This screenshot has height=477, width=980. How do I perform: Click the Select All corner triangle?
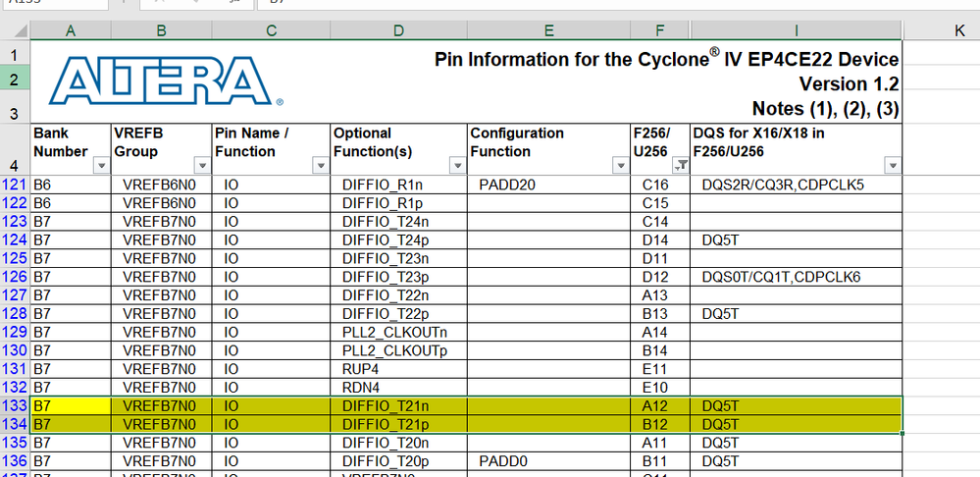(20, 29)
